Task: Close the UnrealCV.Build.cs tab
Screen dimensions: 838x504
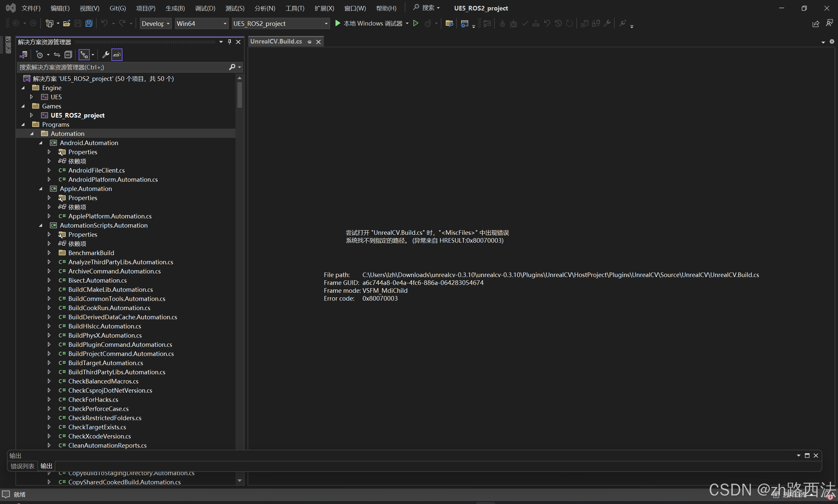Action: [319, 42]
